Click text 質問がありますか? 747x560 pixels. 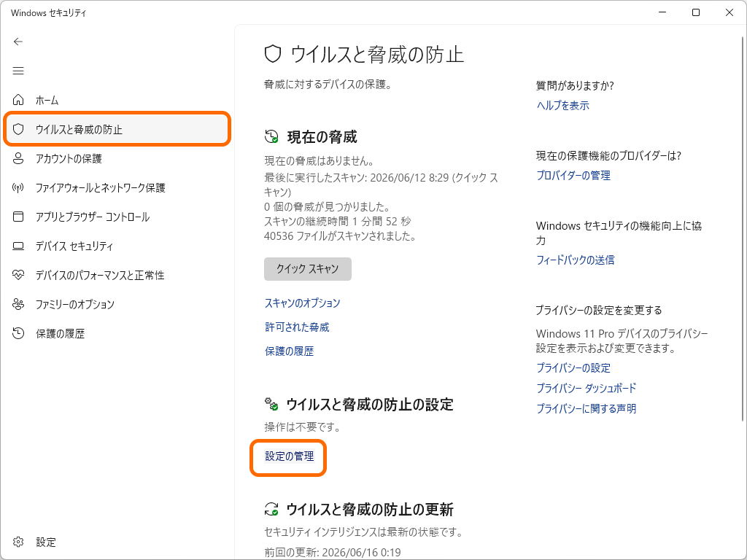coord(575,86)
